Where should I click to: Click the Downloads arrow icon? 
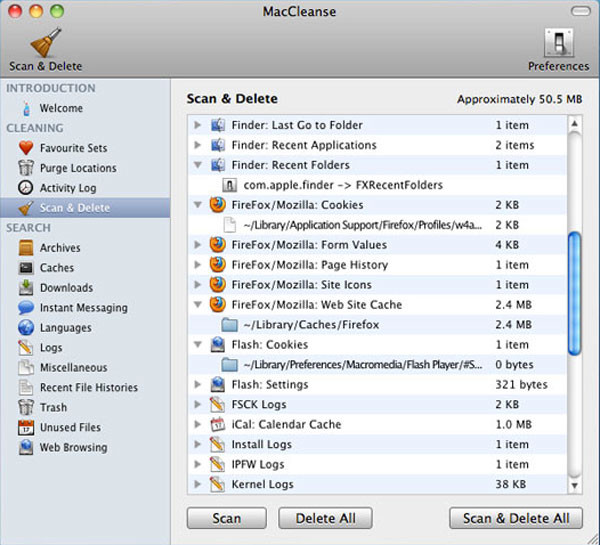26,287
